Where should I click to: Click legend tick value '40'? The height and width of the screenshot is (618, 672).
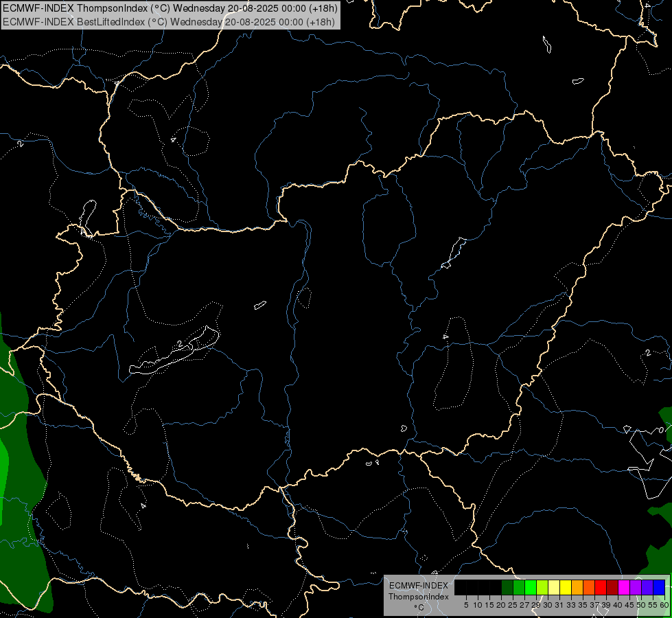pyautogui.click(x=618, y=605)
